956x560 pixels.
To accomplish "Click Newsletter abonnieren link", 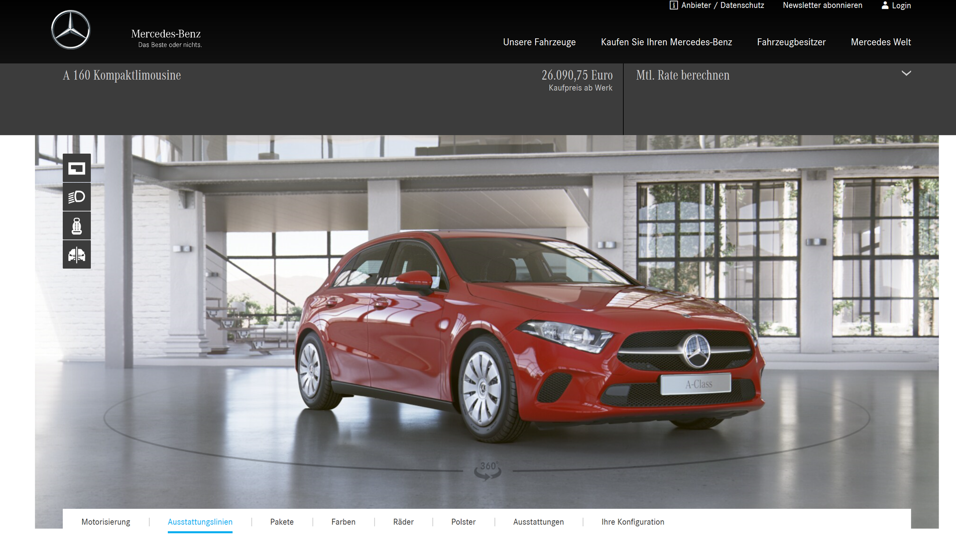I will pyautogui.click(x=823, y=5).
